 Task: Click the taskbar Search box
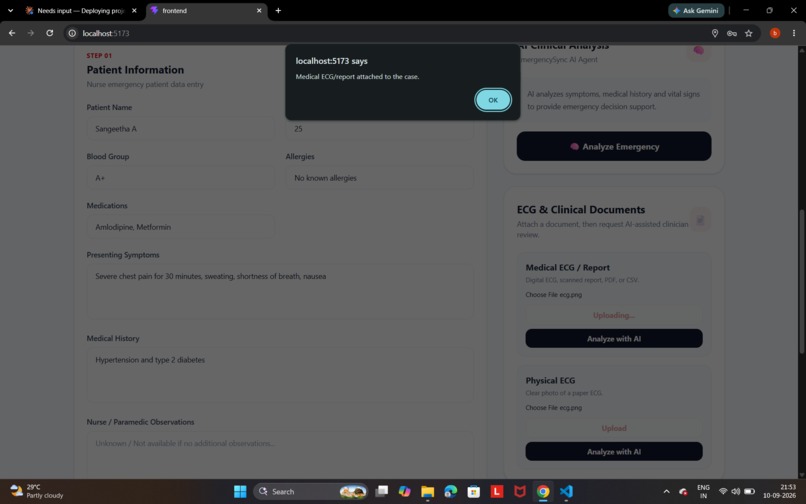(x=310, y=491)
